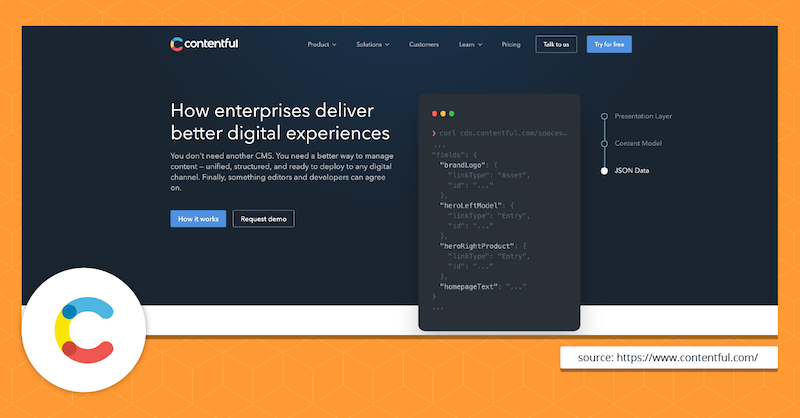
Task: Click the "linkType": "Asset" line
Action: 489,175
